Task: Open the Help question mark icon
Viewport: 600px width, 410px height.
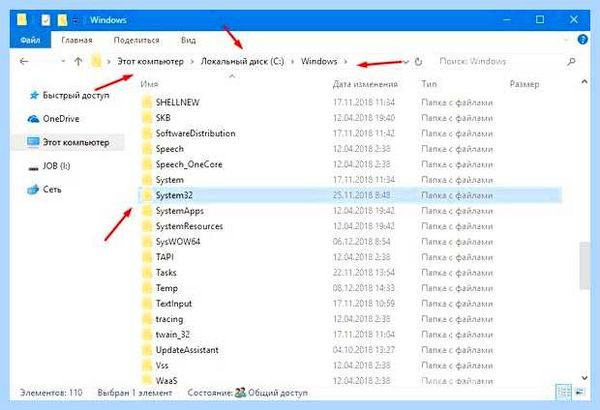Action: tap(582, 39)
